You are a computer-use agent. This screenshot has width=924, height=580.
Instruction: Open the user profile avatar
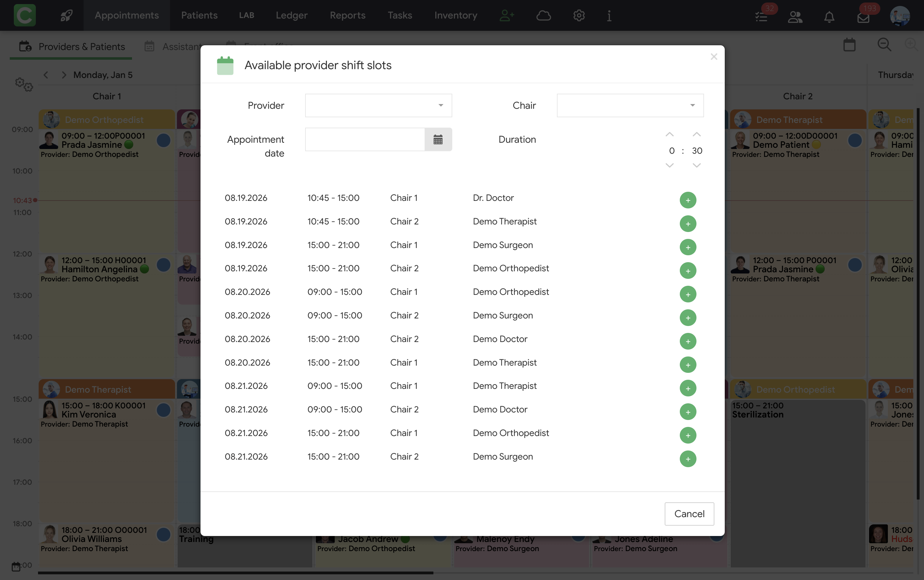(899, 16)
